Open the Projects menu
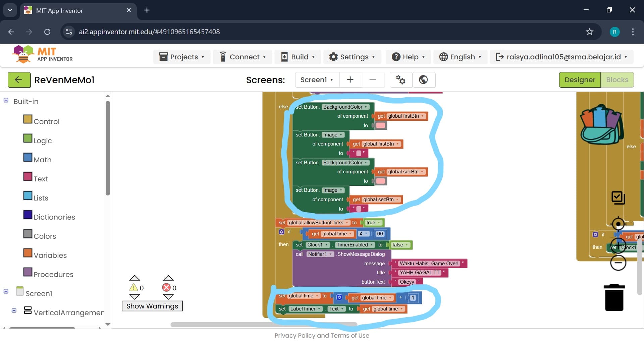 coord(182,57)
